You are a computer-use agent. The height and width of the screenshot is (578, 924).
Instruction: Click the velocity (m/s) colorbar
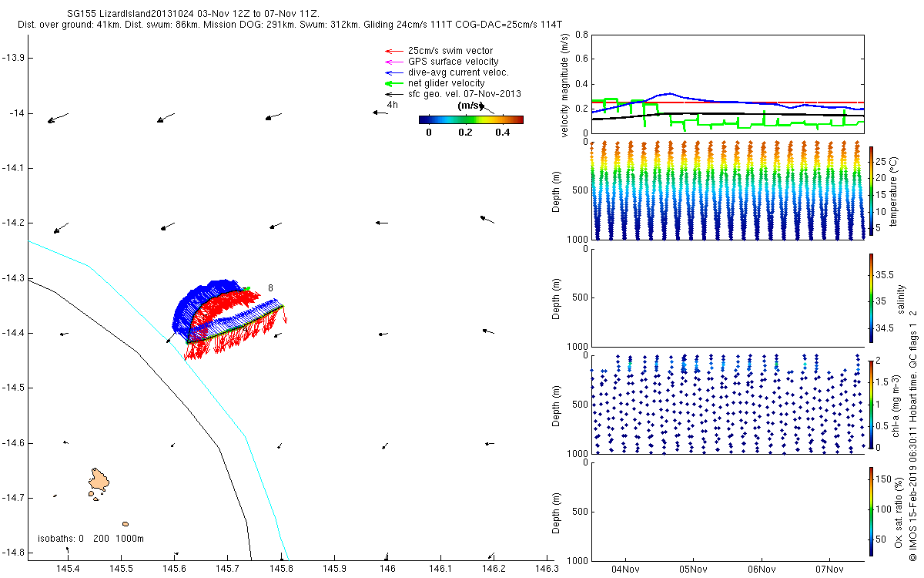coord(471,119)
